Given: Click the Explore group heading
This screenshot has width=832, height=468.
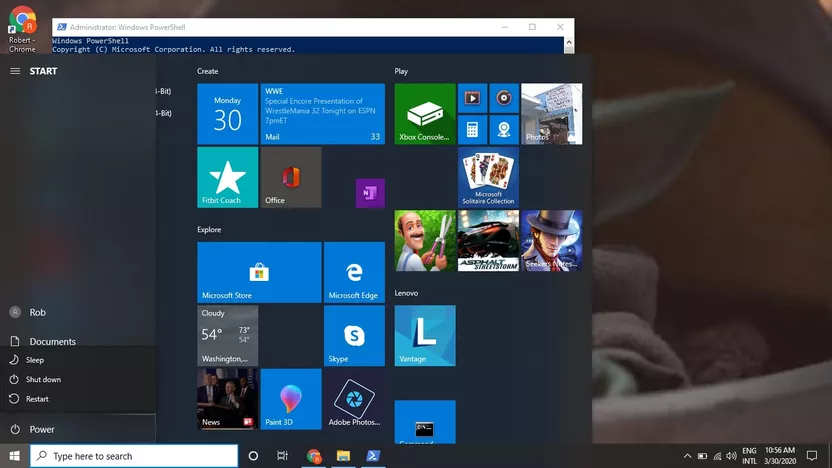Looking at the screenshot, I should tap(209, 230).
